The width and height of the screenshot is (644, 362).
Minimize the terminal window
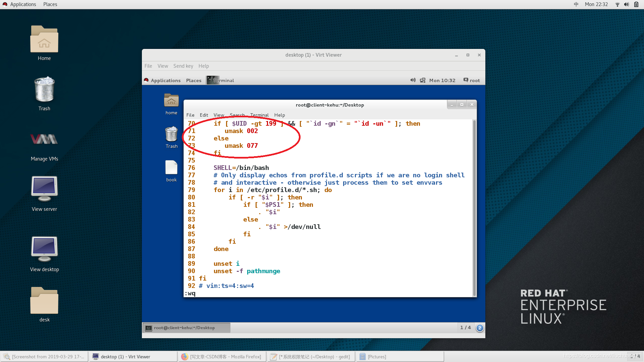452,105
